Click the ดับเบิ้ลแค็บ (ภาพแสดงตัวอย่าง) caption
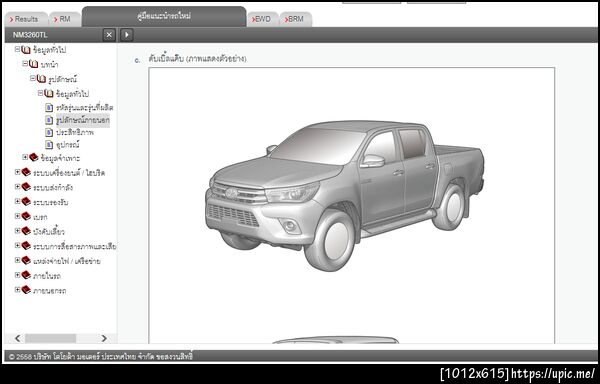Screen dimensions: 600x384 pyautogui.click(x=197, y=59)
